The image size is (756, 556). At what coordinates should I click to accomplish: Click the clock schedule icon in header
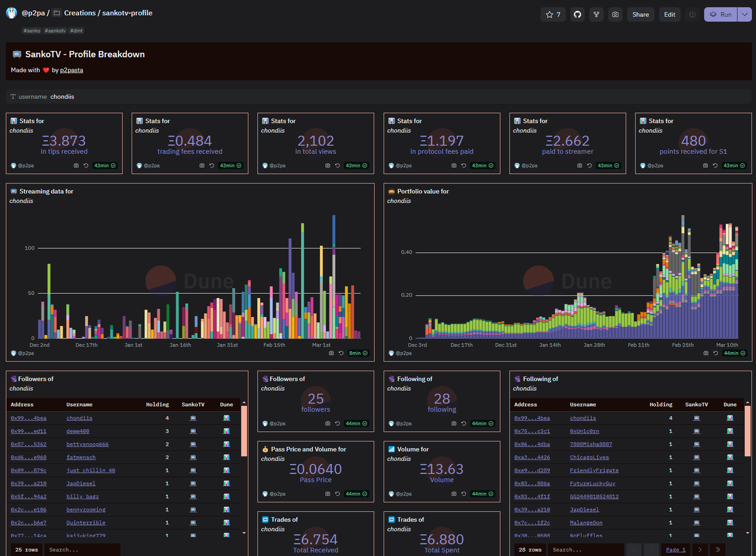click(692, 14)
